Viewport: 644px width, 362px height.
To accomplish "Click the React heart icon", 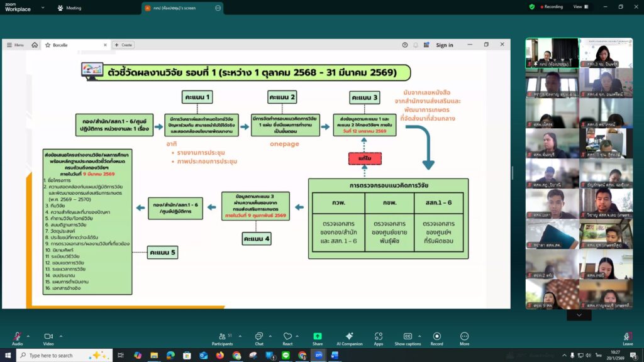I will [x=287, y=336].
